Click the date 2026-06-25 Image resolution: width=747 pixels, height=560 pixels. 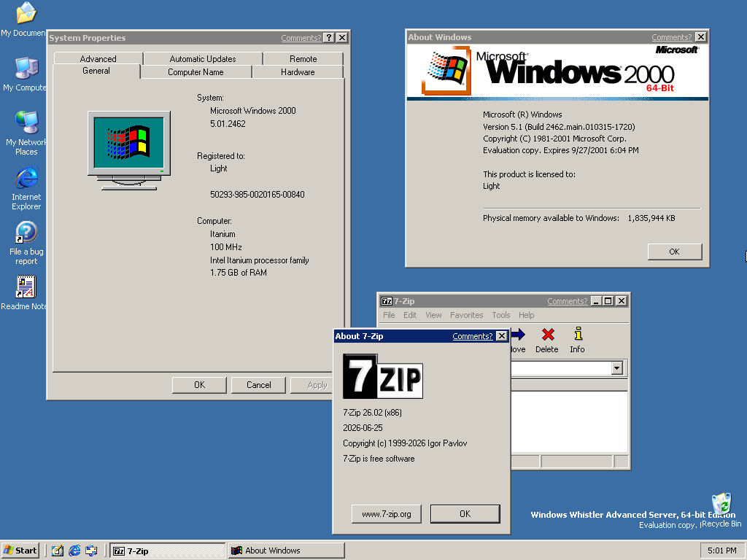(x=363, y=427)
